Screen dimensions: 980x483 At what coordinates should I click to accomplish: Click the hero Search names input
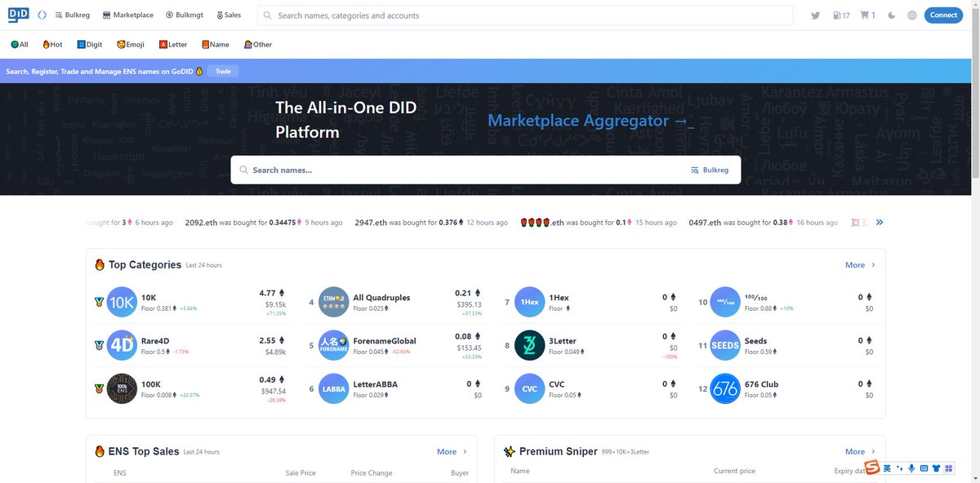click(465, 170)
